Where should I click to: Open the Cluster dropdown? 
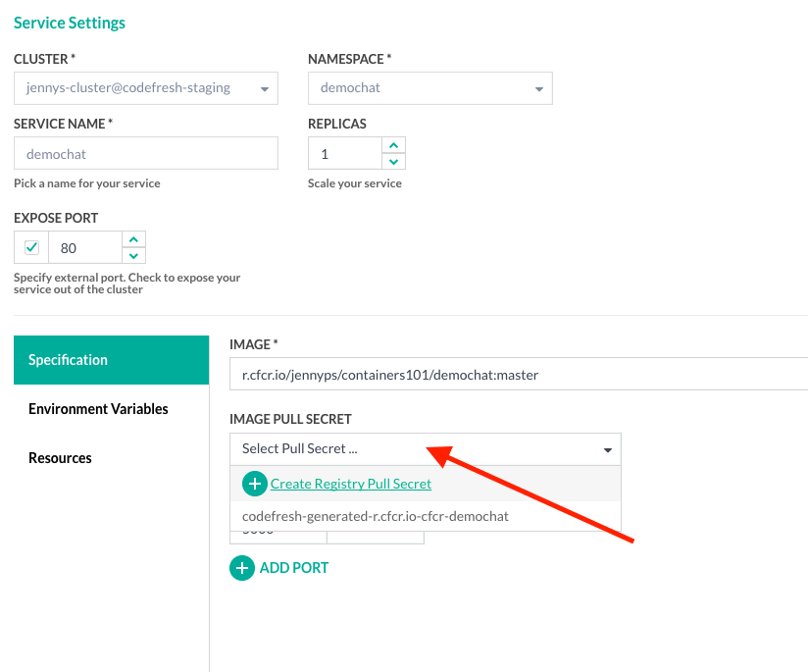coord(146,88)
